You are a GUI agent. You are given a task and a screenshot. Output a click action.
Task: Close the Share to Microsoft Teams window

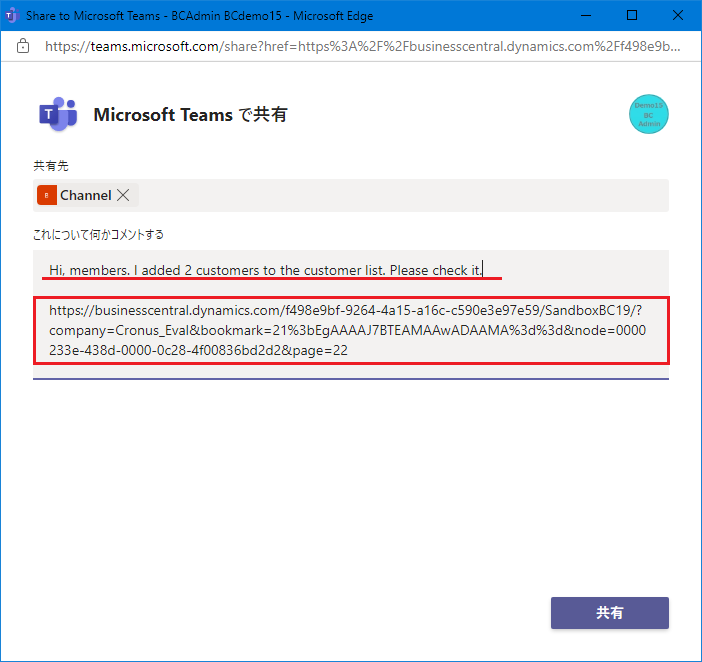pos(677,15)
